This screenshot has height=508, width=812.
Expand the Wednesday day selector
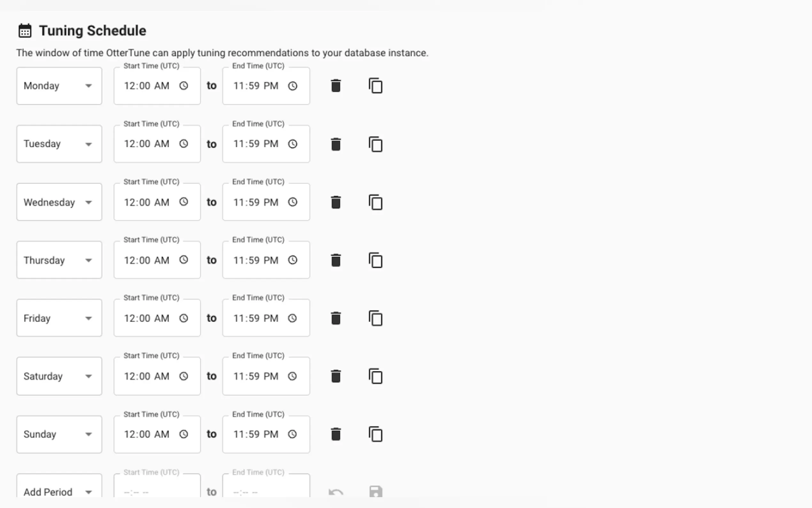[x=59, y=202]
